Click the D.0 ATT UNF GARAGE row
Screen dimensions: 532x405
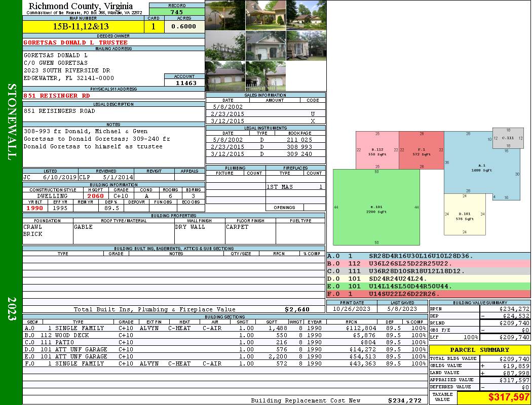[x=225, y=349]
